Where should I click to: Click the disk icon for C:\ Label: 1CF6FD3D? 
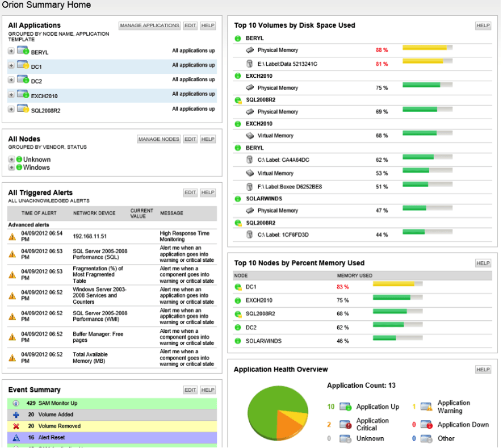click(249, 235)
